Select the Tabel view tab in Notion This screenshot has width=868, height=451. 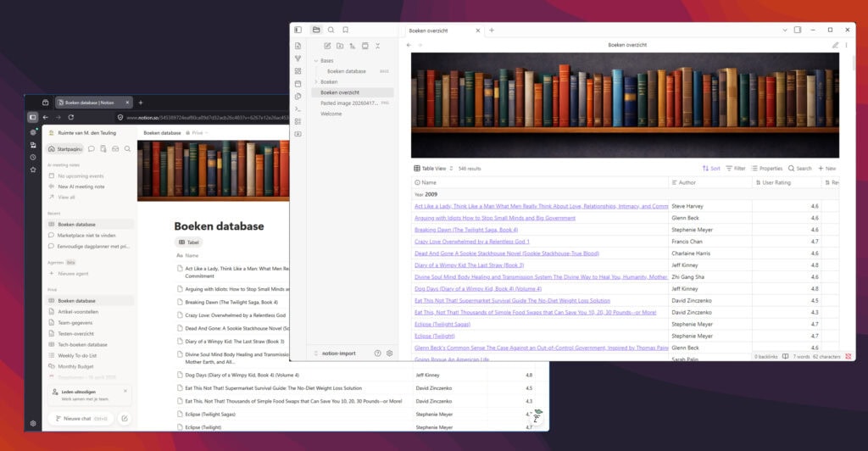click(x=189, y=242)
